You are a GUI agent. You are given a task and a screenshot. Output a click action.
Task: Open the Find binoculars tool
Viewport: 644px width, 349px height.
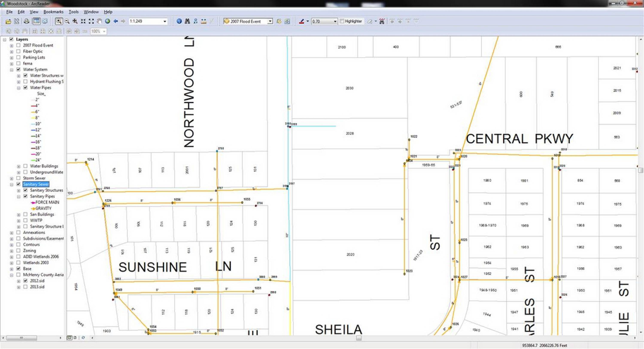[x=187, y=21]
